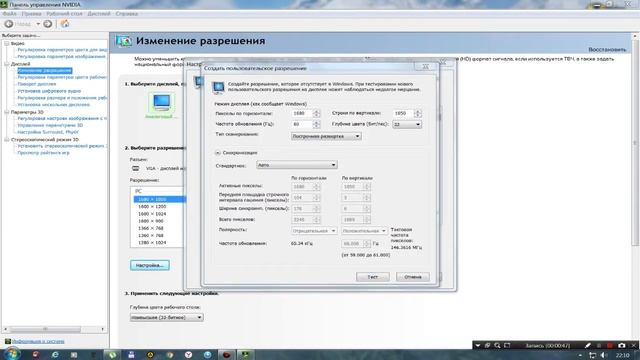The width and height of the screenshot is (640, 360).
Task: Click the Восстановить link at top right
Action: point(607,50)
